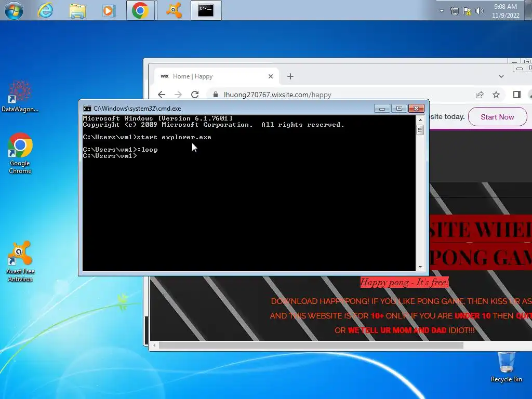The height and width of the screenshot is (399, 532).
Task: Minimize the cmd.exe window
Action: pyautogui.click(x=382, y=109)
